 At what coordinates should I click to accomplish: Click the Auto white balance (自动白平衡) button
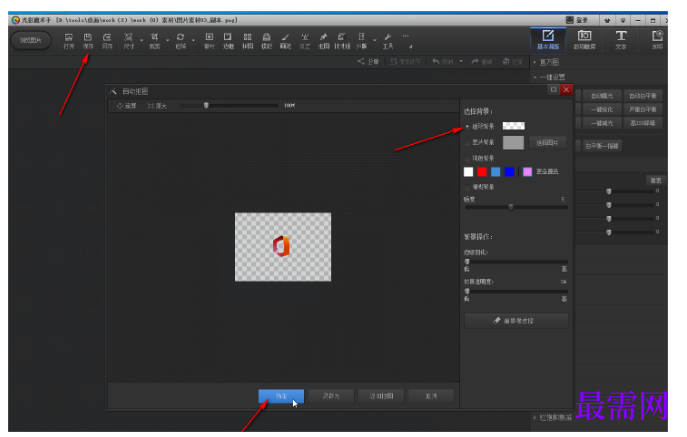point(643,96)
